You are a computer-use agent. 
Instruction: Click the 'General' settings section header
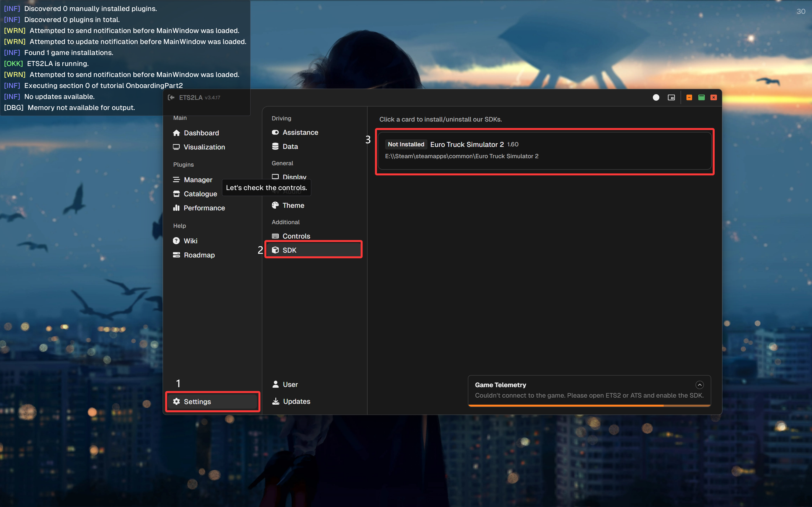282,163
